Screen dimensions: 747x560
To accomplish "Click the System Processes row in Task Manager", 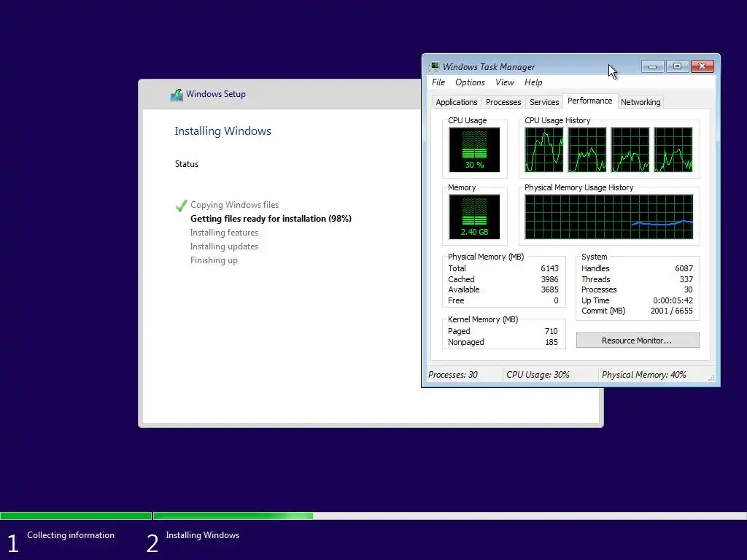I will click(637, 289).
